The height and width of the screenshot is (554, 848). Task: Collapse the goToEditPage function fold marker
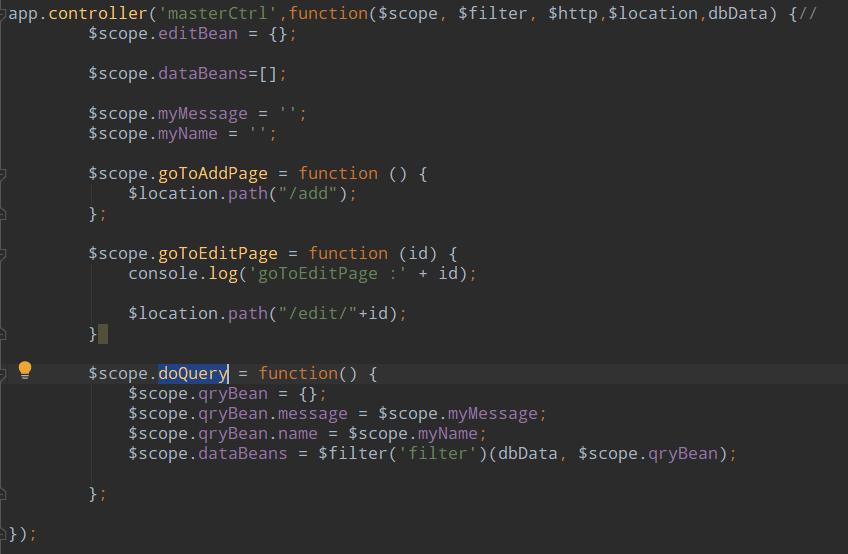tap(2, 254)
